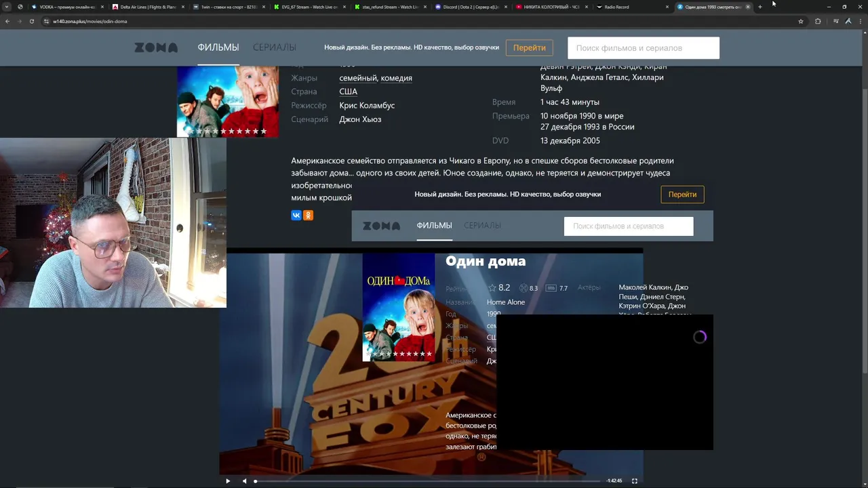The width and height of the screenshot is (868, 488).
Task: Play the Home Alone video
Action: [228, 481]
